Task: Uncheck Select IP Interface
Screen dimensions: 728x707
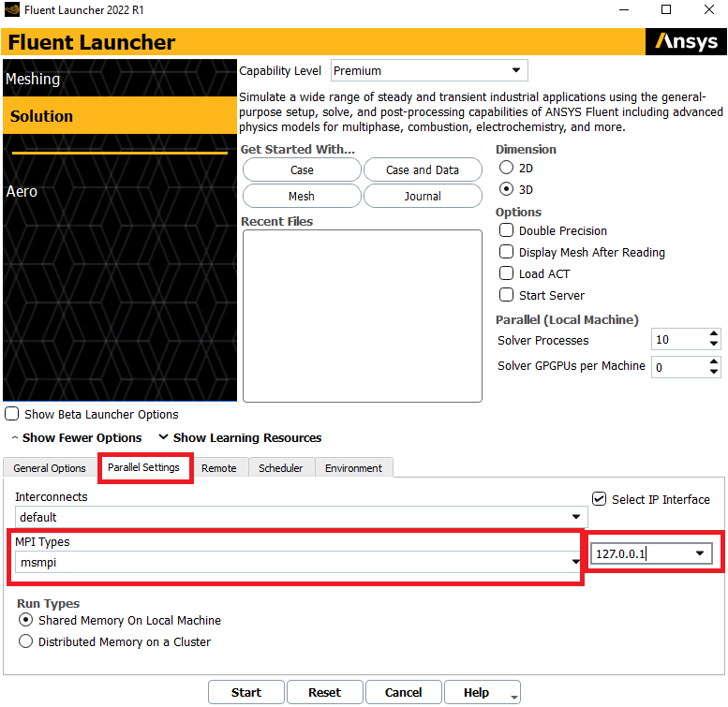Action: click(599, 499)
